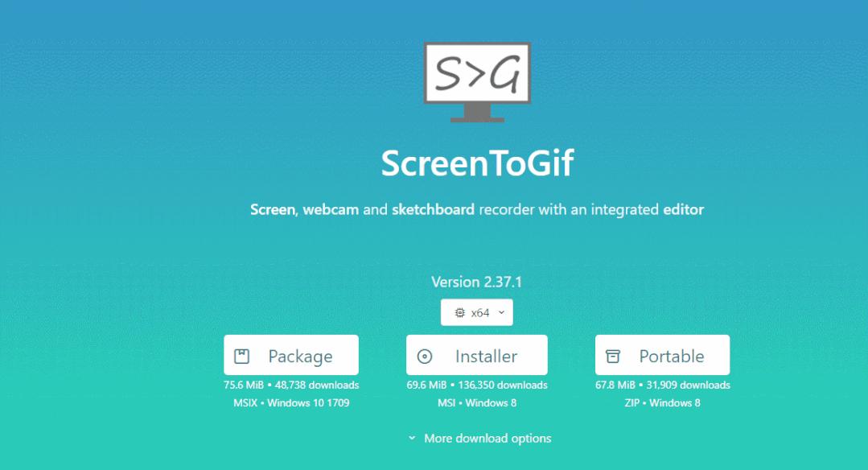Click the 67.8 MiB 31,909 downloads text
Viewport: 868px width, 470px height.
663,385
